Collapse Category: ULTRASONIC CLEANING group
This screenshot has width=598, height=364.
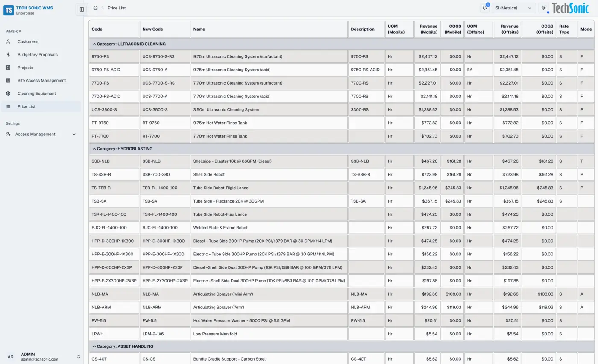(x=94, y=44)
